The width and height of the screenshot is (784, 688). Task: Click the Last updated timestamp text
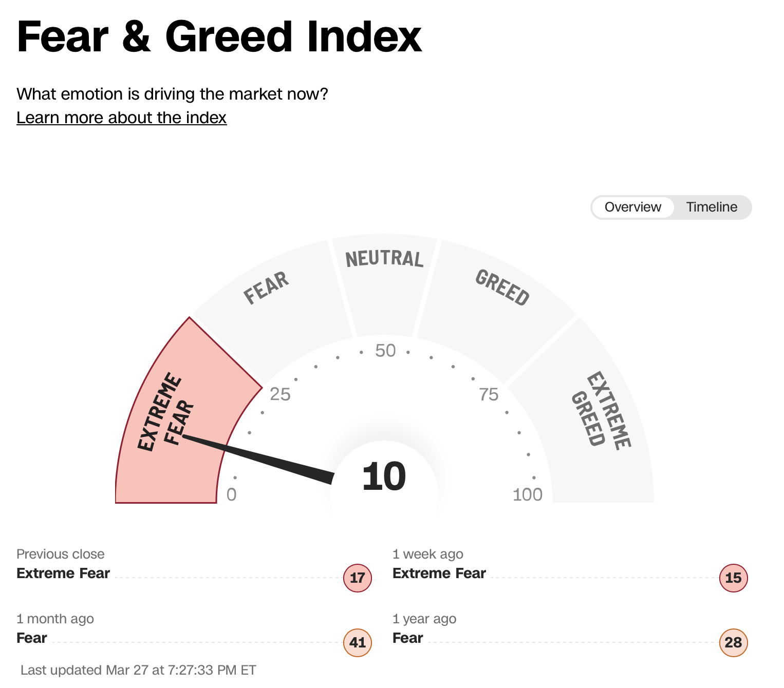pos(138,670)
